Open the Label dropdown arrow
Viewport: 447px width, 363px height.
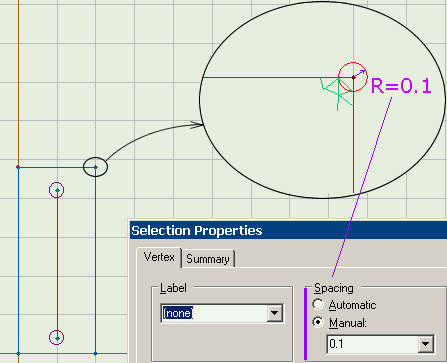[x=274, y=313]
